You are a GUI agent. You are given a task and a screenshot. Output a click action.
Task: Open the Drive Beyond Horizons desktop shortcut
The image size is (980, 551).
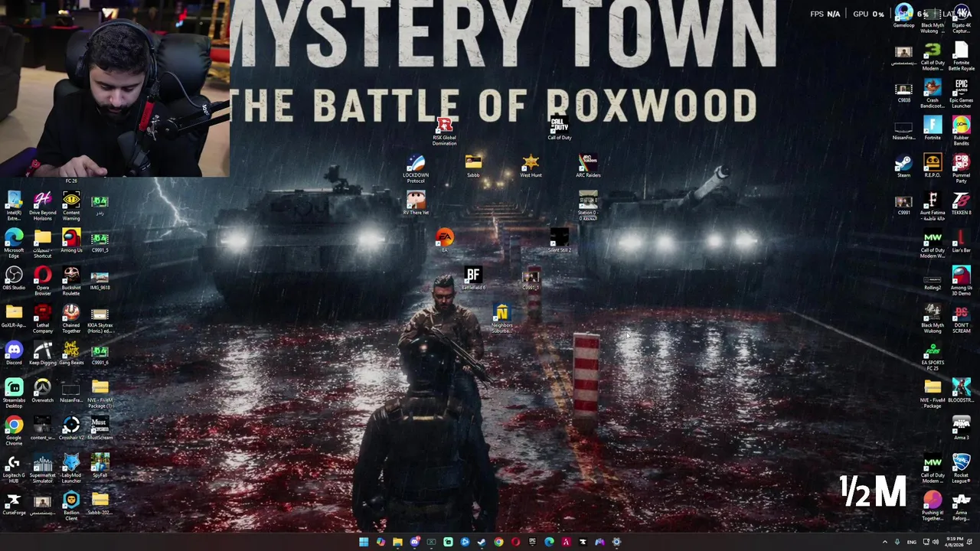coord(42,207)
